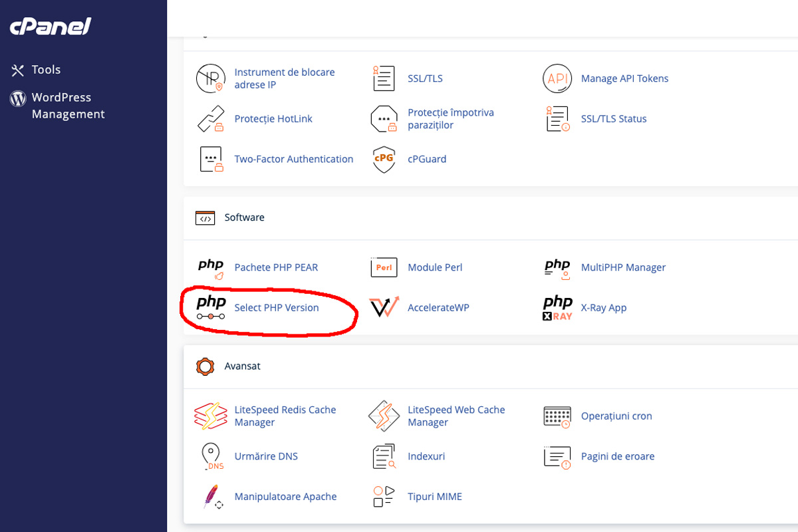Click the DNS tracking pin icon
The image size is (798, 532).
click(211, 457)
